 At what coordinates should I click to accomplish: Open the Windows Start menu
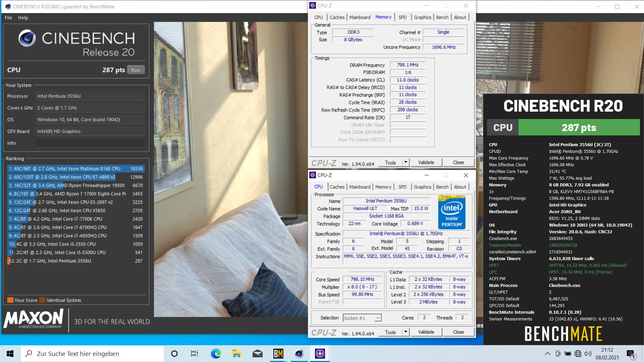coord(10,354)
